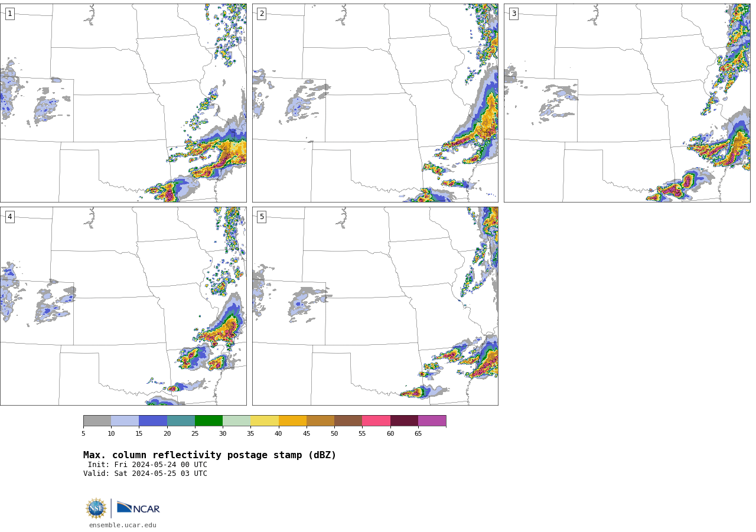Pick the pale green 30-35 dBZ swatch

coord(236,421)
